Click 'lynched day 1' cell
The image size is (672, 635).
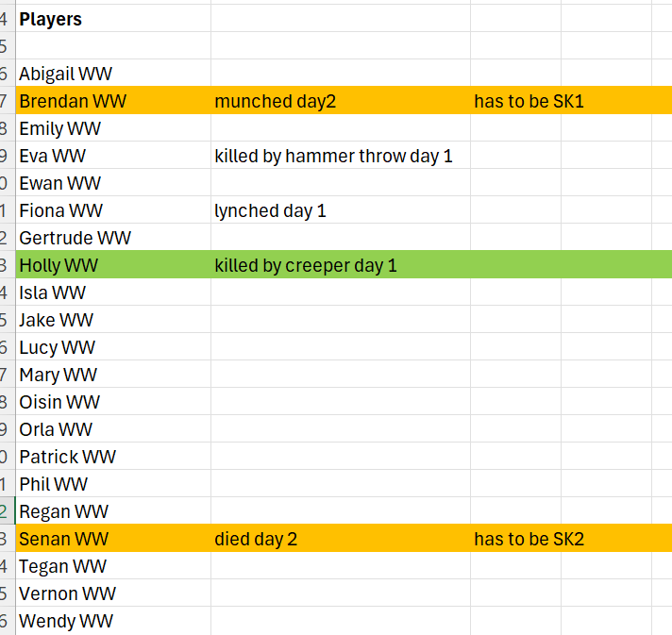(x=270, y=210)
